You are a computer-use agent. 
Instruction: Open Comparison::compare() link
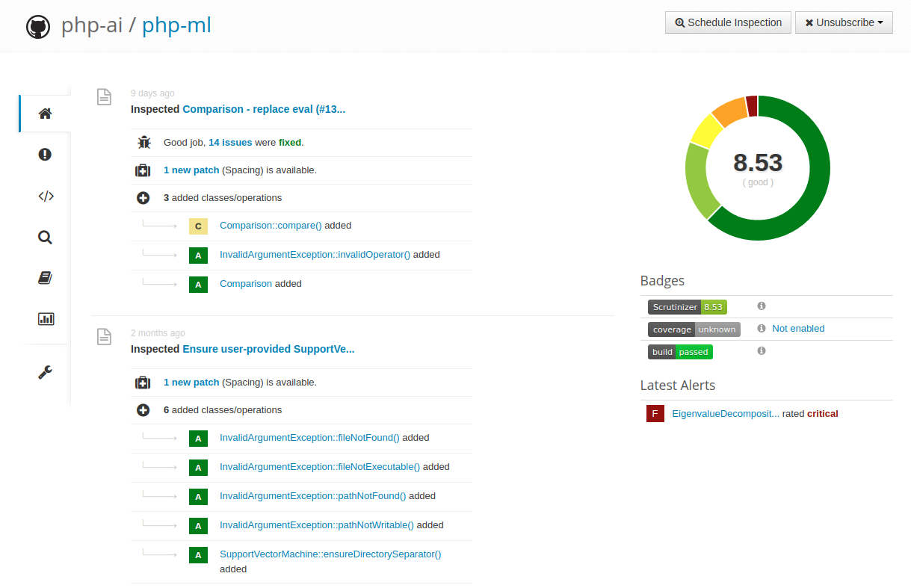271,226
